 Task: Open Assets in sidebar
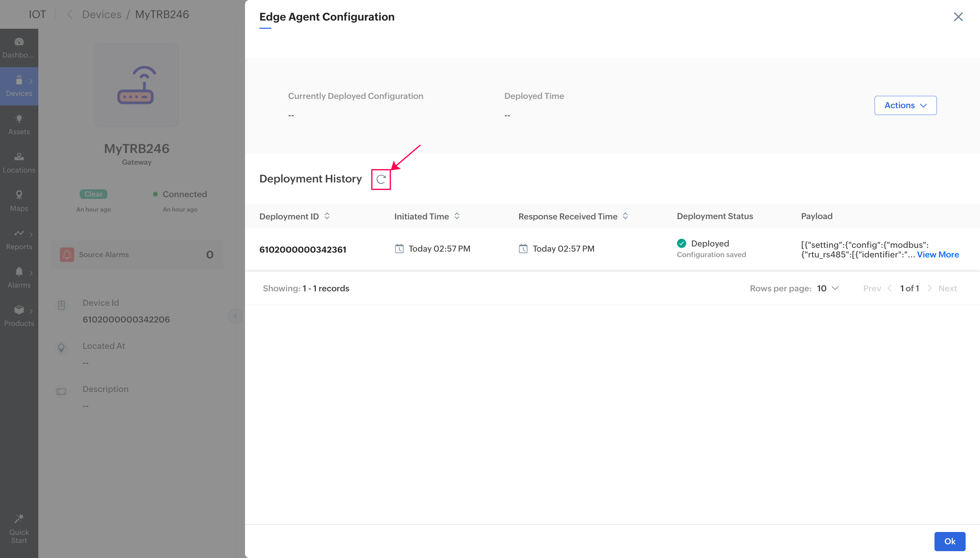coord(19,124)
